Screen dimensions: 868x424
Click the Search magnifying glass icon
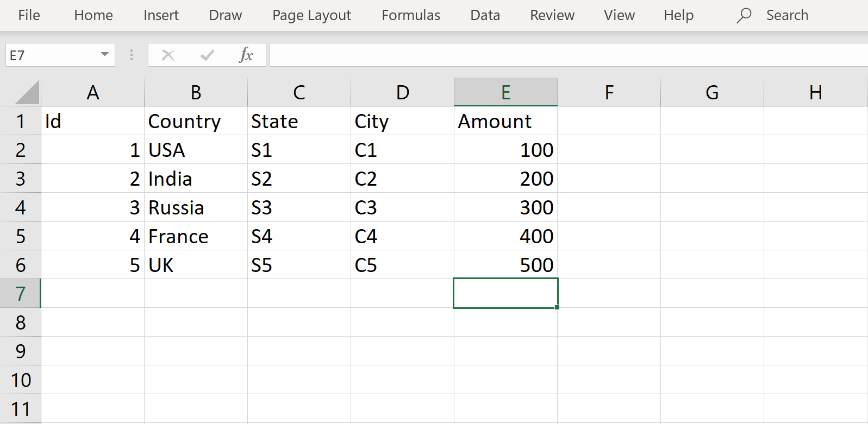pos(744,15)
